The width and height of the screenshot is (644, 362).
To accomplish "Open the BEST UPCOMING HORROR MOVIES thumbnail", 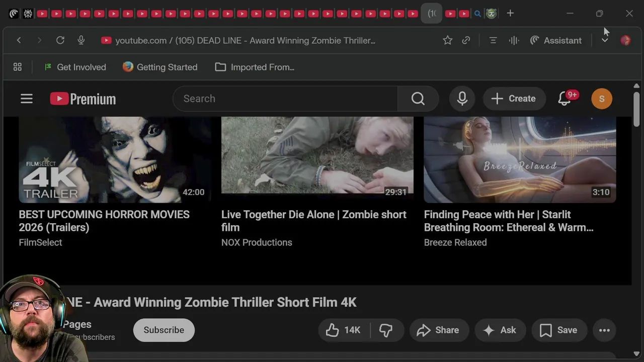I will [115, 159].
